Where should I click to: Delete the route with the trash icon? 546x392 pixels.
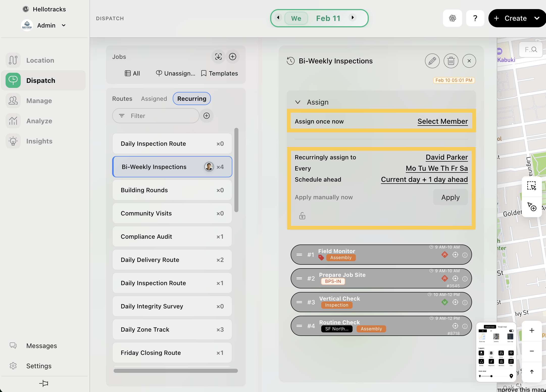point(451,61)
